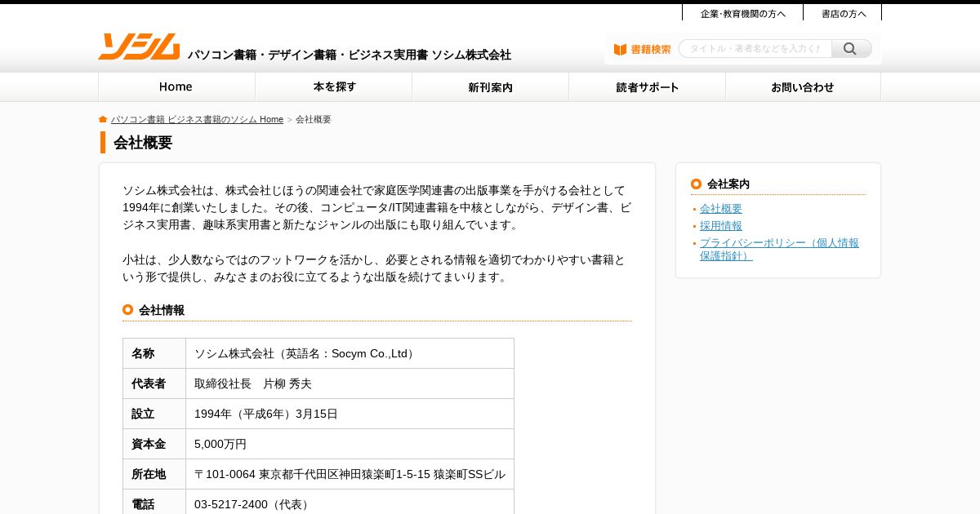Image resolution: width=980 pixels, height=514 pixels.
Task: Click the 所在地 table header cell
Action: [x=154, y=474]
